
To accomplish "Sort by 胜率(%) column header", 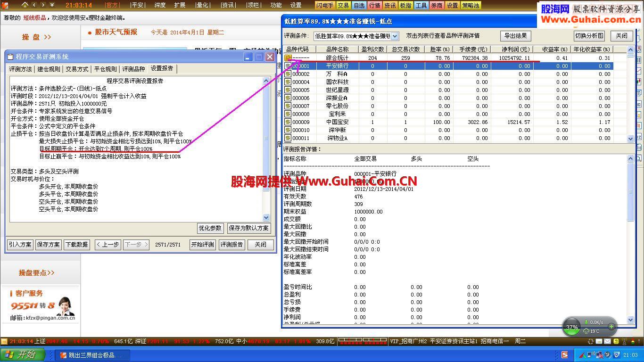I will click(x=439, y=49).
